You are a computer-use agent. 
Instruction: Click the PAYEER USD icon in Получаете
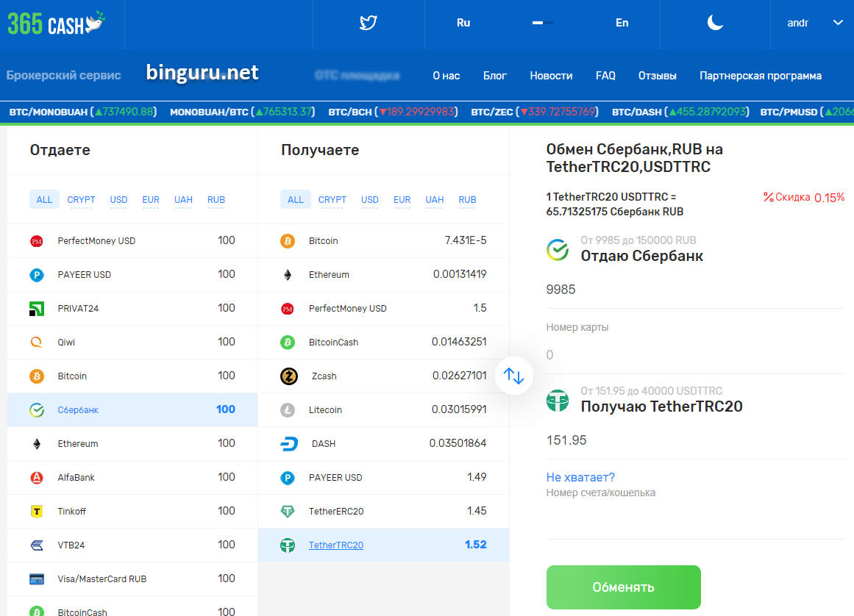coord(288,477)
